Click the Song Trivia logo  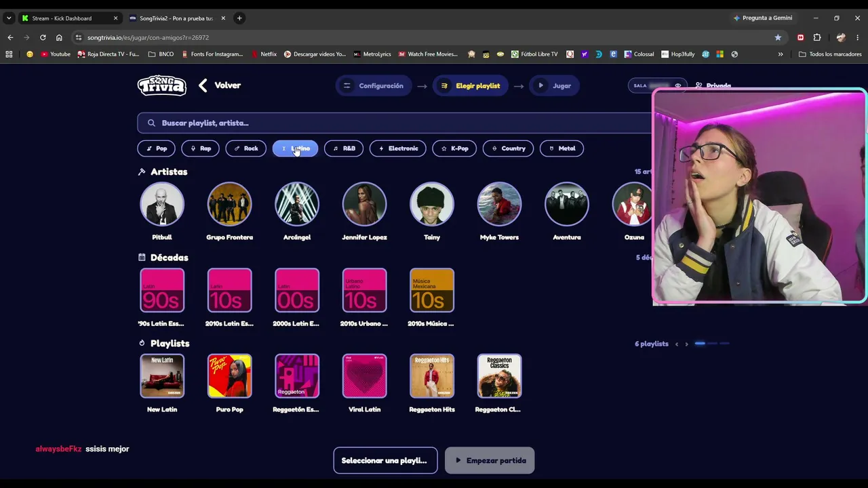click(x=162, y=85)
